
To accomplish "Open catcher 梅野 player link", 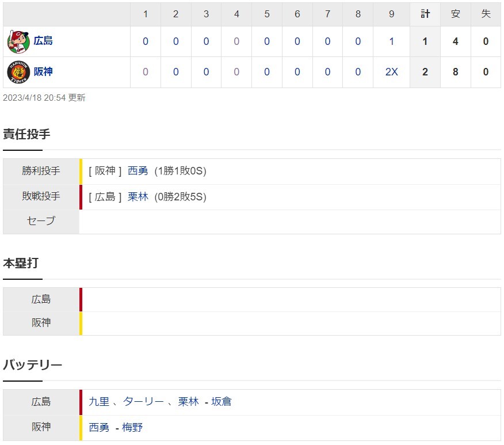I will coord(132,427).
